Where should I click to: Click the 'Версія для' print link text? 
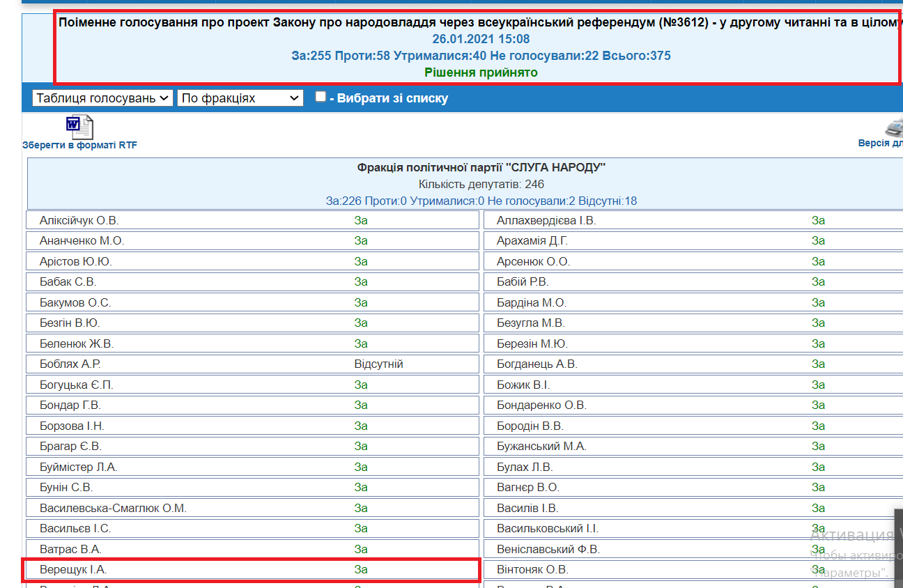coord(881,143)
